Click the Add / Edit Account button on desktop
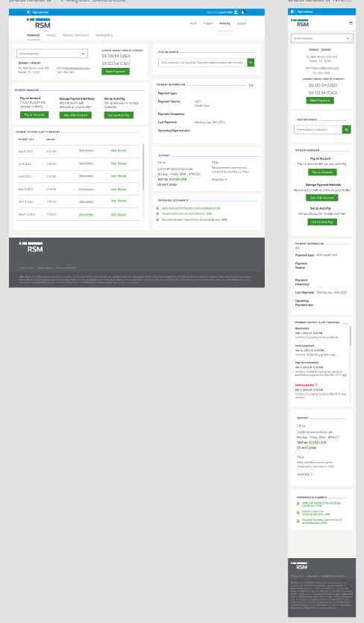The image size is (364, 623). [x=75, y=115]
